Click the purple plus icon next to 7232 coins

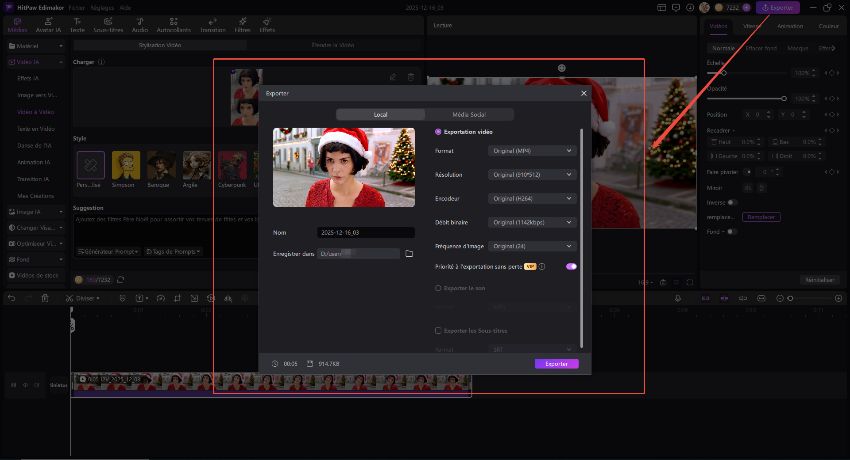(x=746, y=8)
